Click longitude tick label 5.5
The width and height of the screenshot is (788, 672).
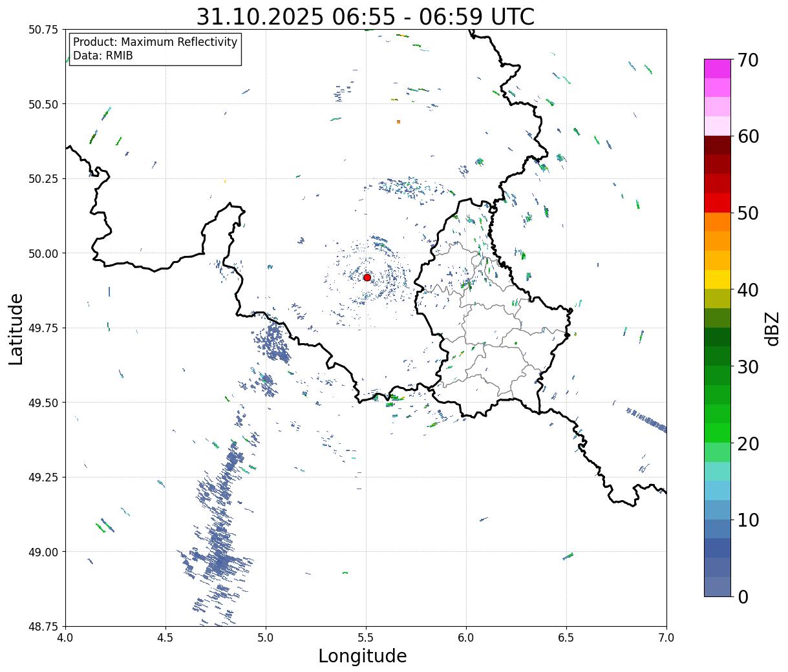(x=366, y=638)
